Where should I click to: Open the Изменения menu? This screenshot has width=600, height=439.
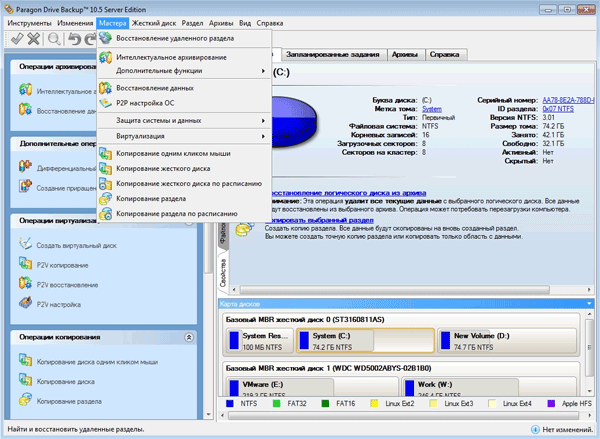pos(75,23)
